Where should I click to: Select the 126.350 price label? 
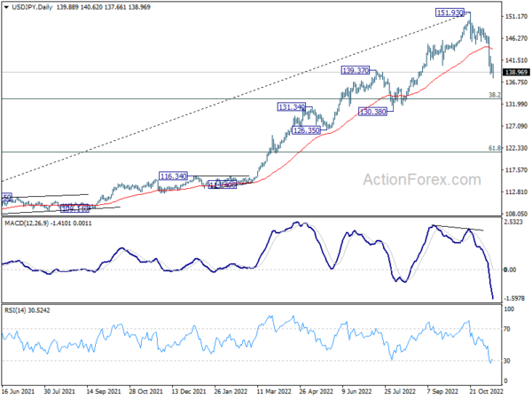(x=307, y=130)
